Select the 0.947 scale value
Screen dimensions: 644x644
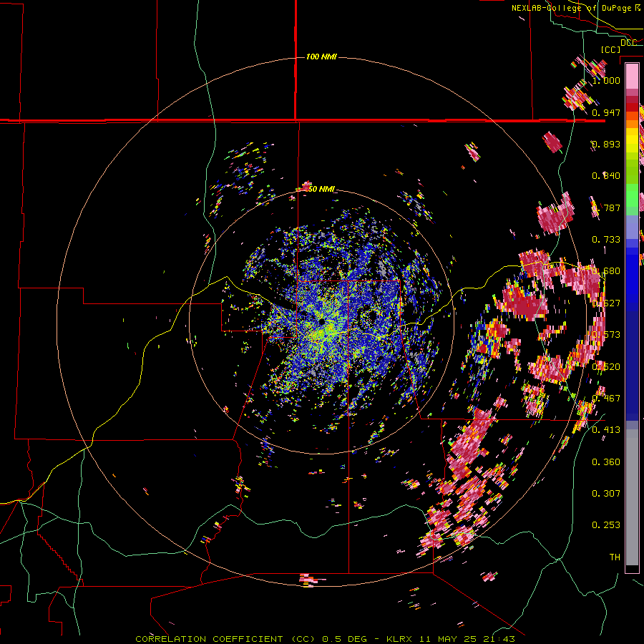pyautogui.click(x=606, y=112)
